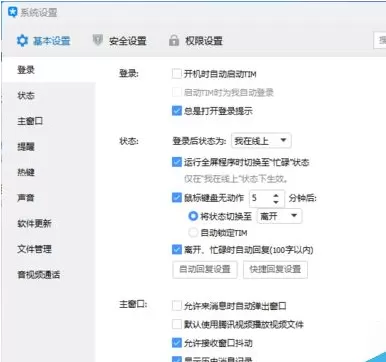This screenshot has height=362, width=386.
Task: Select 状态 in the left sidebar
Action: click(x=49, y=96)
